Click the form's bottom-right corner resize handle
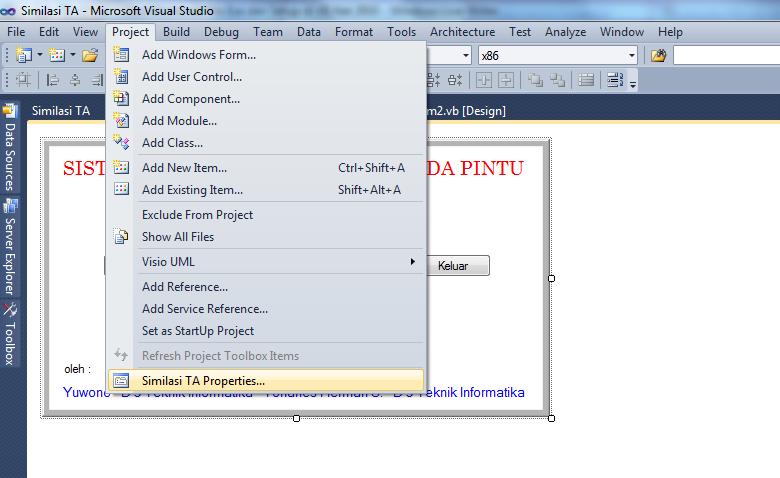This screenshot has height=478, width=780. [551, 418]
